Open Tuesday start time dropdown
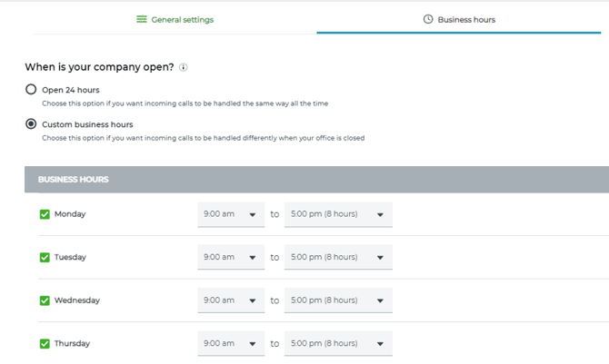The width and height of the screenshot is (609, 364). (x=231, y=257)
